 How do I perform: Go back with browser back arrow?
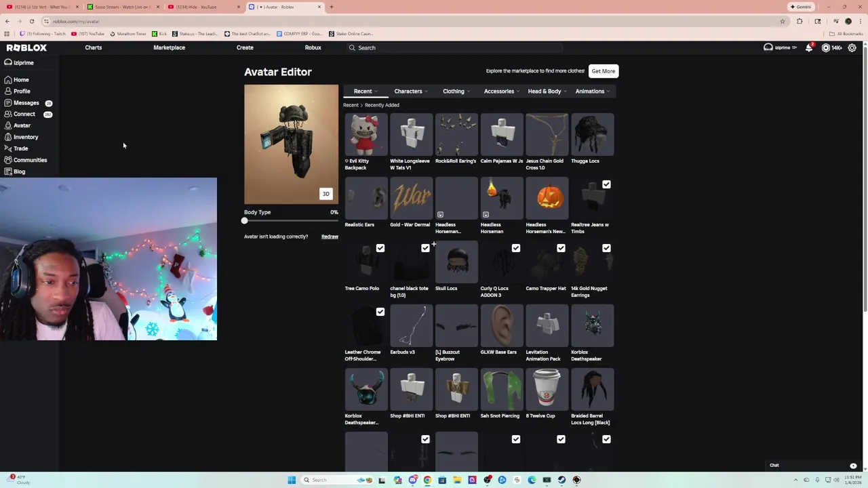pyautogui.click(x=7, y=21)
